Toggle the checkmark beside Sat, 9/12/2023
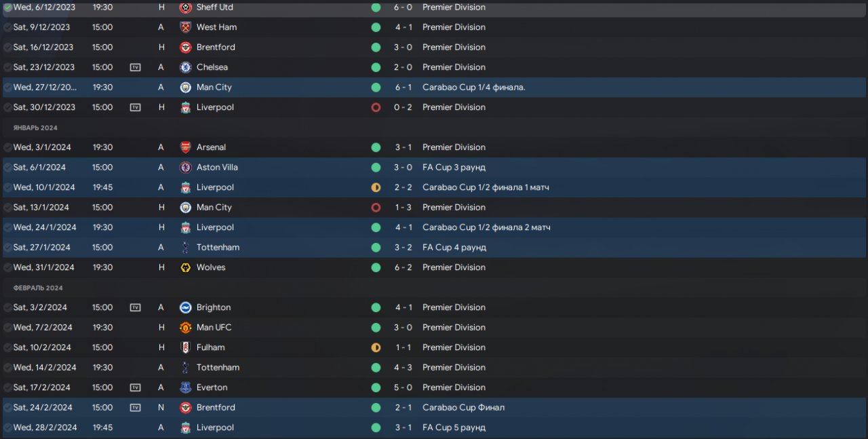The width and height of the screenshot is (868, 439). point(7,27)
